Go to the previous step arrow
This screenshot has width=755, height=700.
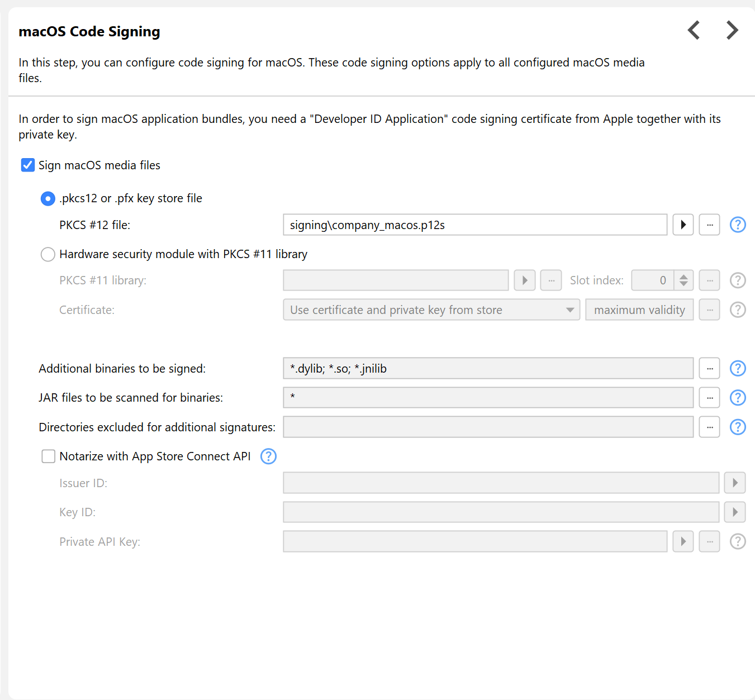coord(694,30)
